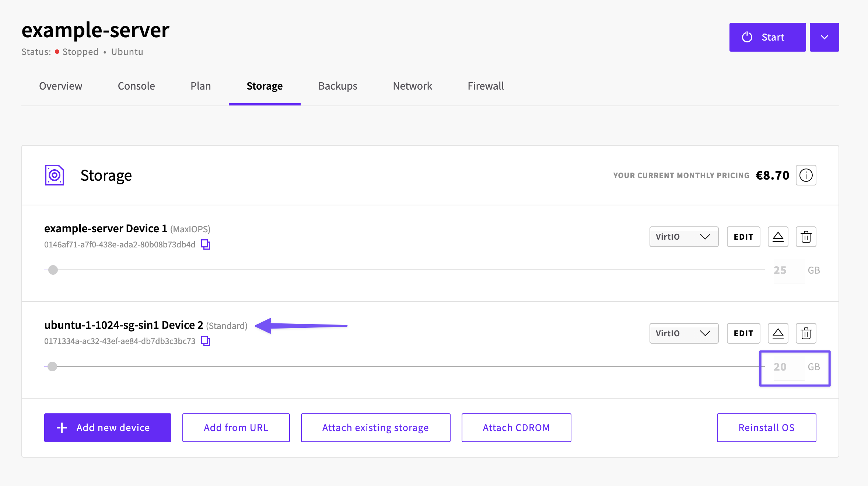The width and height of the screenshot is (868, 486).
Task: Click the Storage disk icon
Action: (x=55, y=175)
